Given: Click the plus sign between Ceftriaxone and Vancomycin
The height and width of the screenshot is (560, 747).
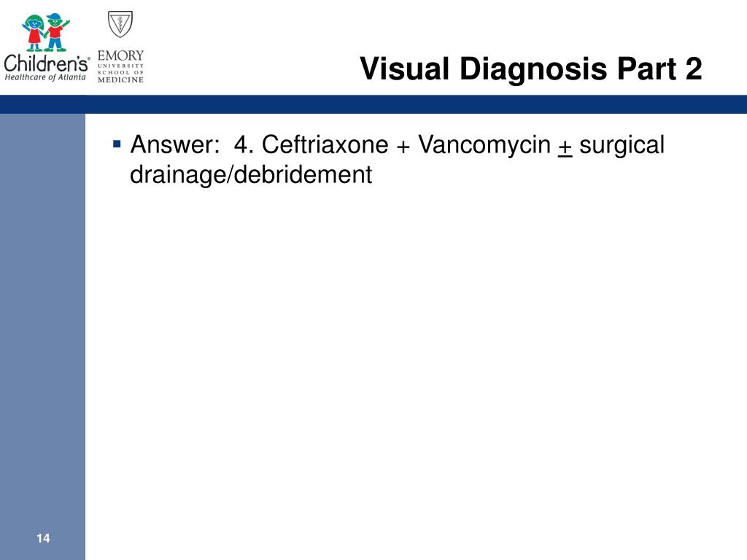Looking at the screenshot, I should [x=403, y=147].
